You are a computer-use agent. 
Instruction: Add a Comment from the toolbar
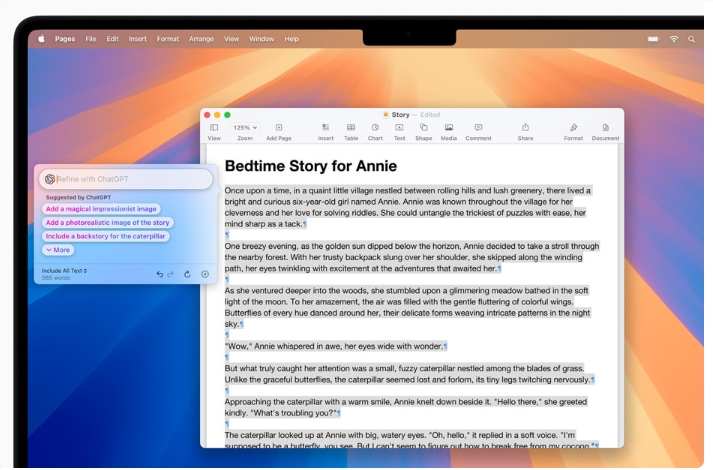tap(478, 128)
